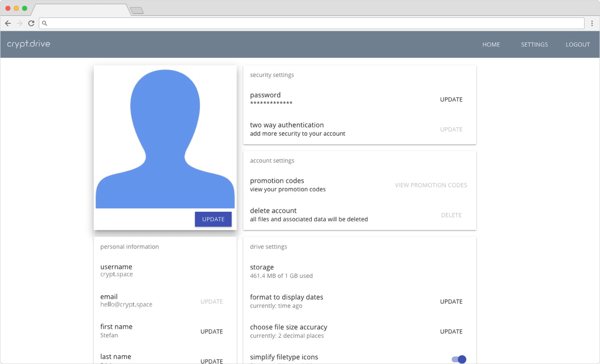Click the first name value Stefan

pos(109,335)
